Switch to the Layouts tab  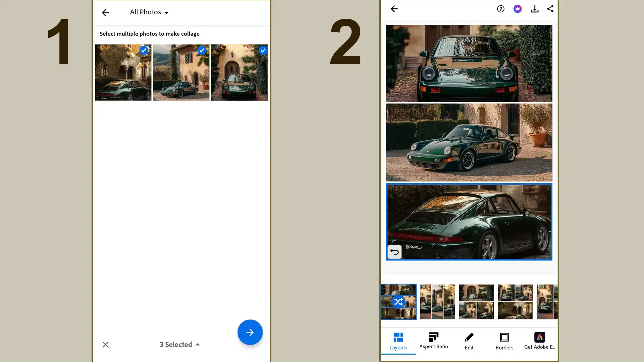point(398,341)
